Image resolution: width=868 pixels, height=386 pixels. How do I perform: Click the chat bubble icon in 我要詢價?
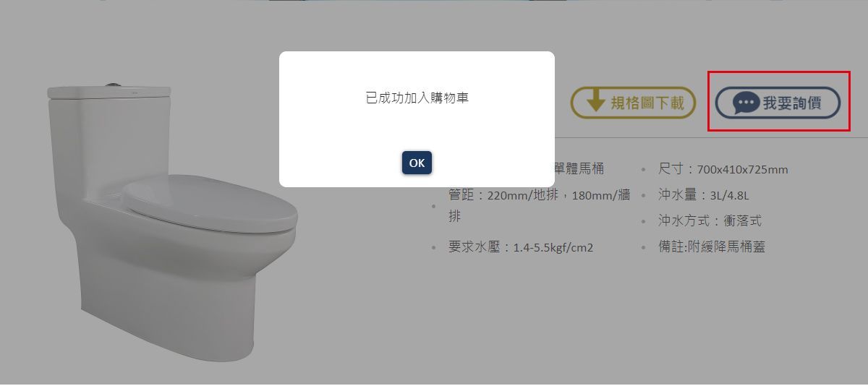click(x=746, y=103)
